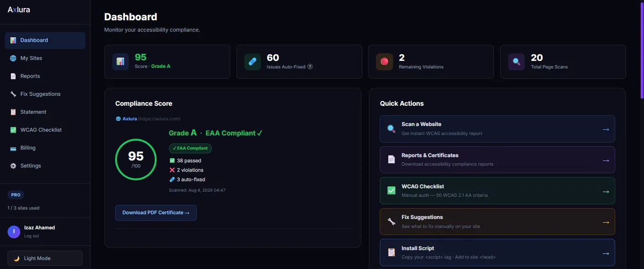Click the globe icon beside My Sites
This screenshot has width=644, height=269.
[13, 59]
